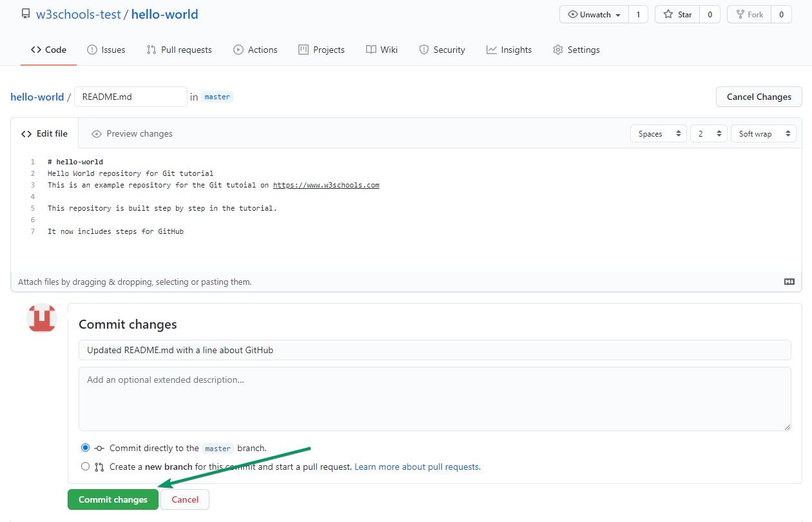Image resolution: width=812 pixels, height=522 pixels.
Task: Click the Security shield icon
Action: (x=423, y=49)
